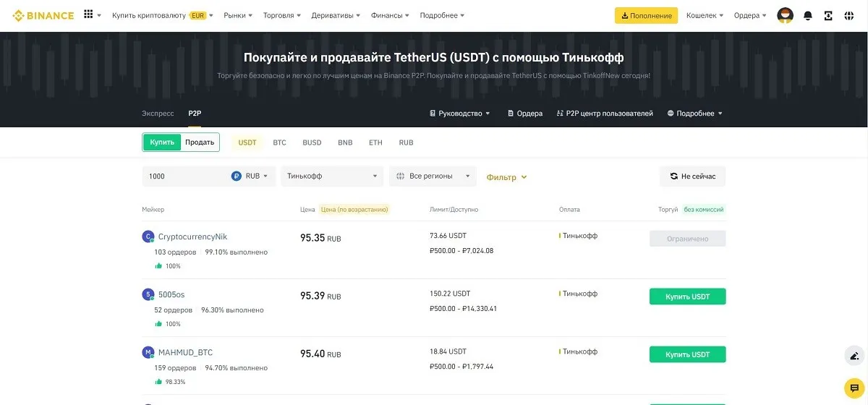Screen dimensions: 868x405
Task: Expand the Рынки menu
Action: tap(239, 15)
